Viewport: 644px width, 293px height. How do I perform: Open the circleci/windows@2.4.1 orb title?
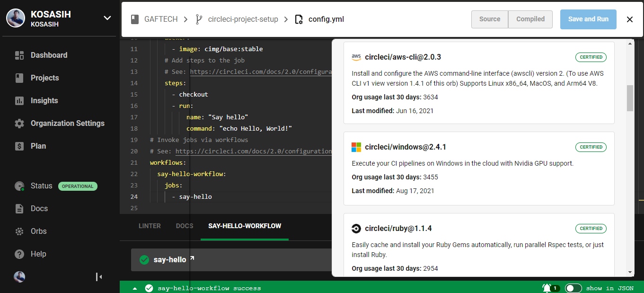click(406, 147)
